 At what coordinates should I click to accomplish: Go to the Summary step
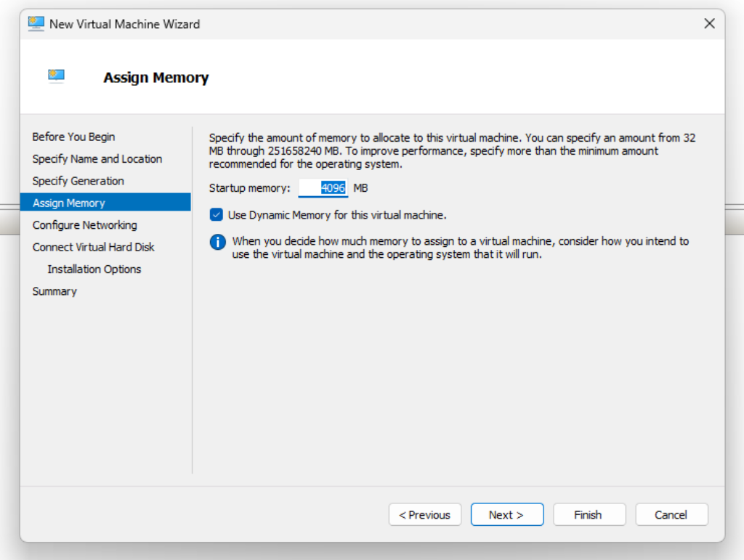pyautogui.click(x=54, y=291)
